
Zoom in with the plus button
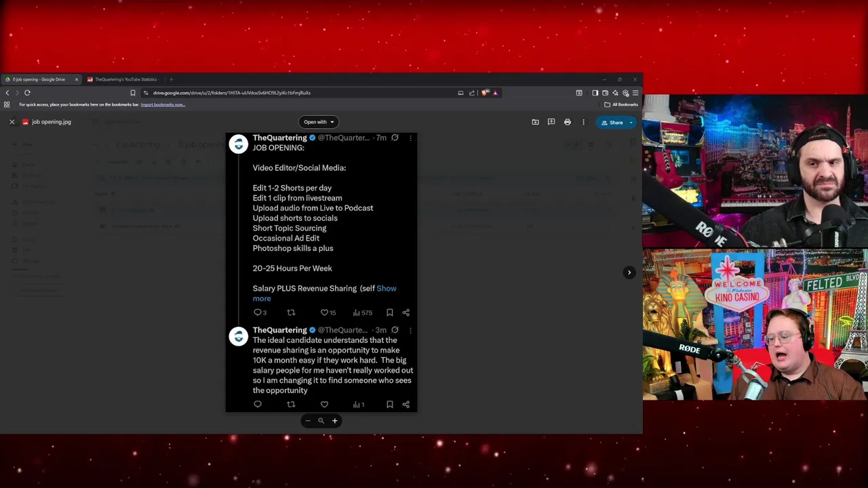(x=334, y=421)
